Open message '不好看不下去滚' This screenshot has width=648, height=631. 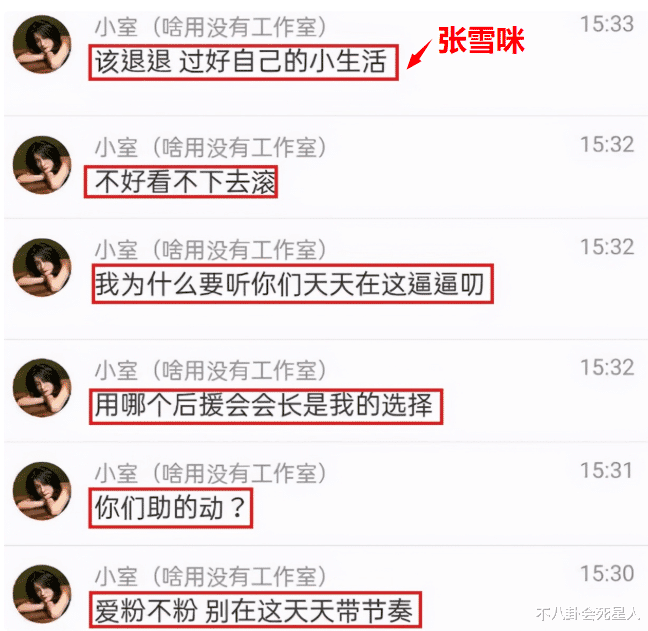click(x=181, y=182)
